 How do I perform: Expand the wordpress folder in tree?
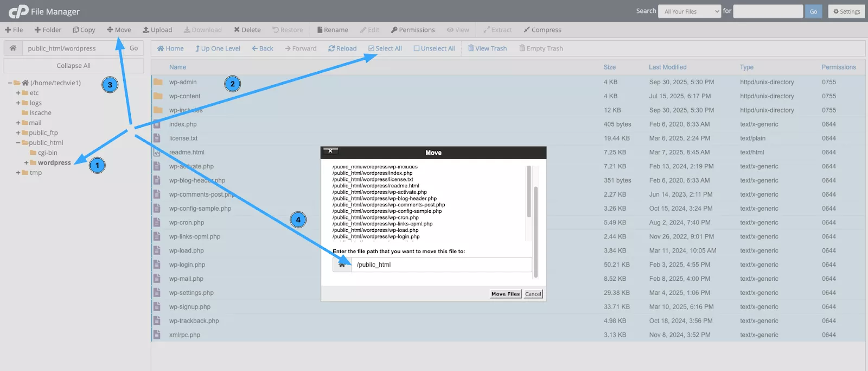tap(26, 163)
